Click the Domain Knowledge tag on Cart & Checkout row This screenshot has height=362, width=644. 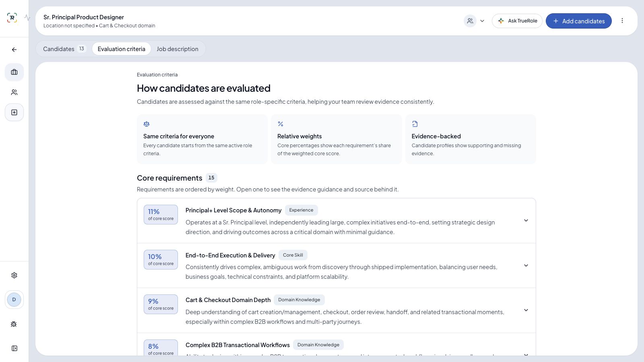click(x=299, y=300)
